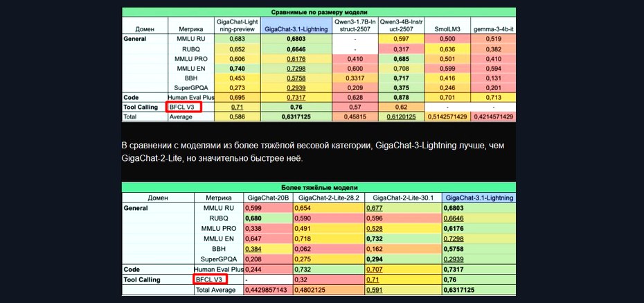Screen dimensions: 644x303
Task: Select the cell with value 0,683
Action: [x=238, y=39]
